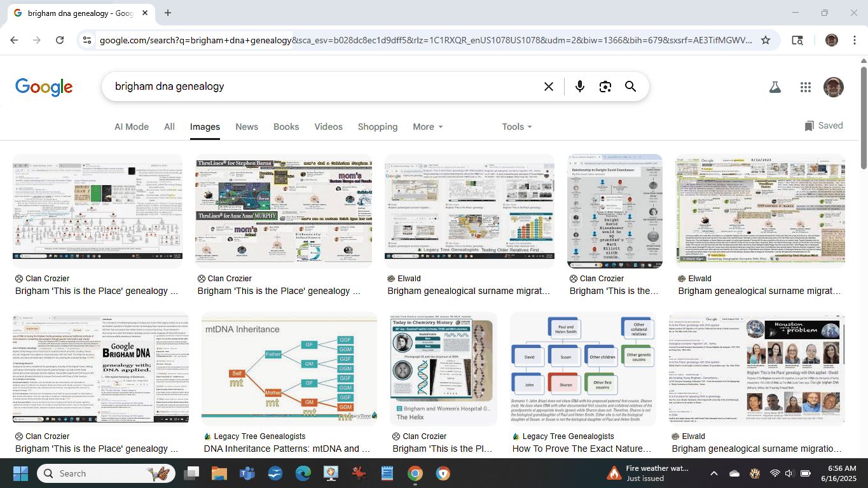Click 'Legacy Tree Genealogists' source above mtDNA title
868x488 pixels.
click(x=259, y=436)
